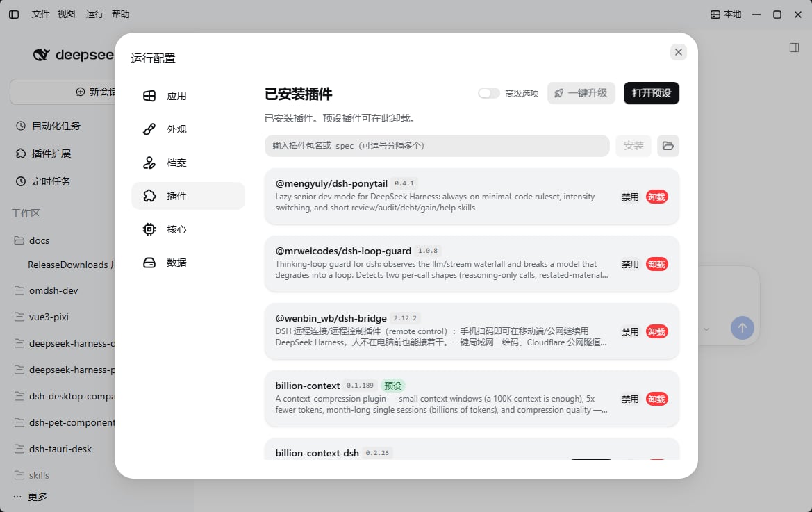This screenshot has width=812, height=512.
Task: Select the 档案 settings tab
Action: point(188,163)
